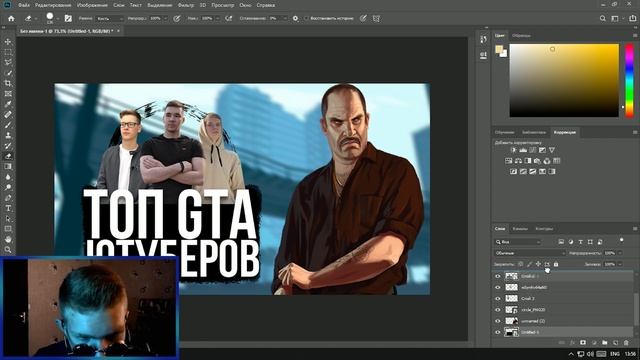640x360 pixels.
Task: Switch to the Каналы tab
Action: (520, 229)
